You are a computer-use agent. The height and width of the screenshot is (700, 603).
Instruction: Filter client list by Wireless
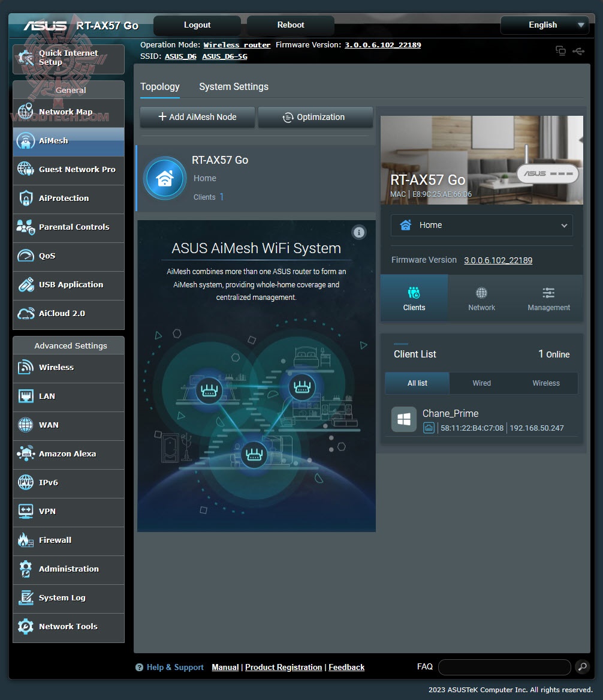(x=546, y=383)
